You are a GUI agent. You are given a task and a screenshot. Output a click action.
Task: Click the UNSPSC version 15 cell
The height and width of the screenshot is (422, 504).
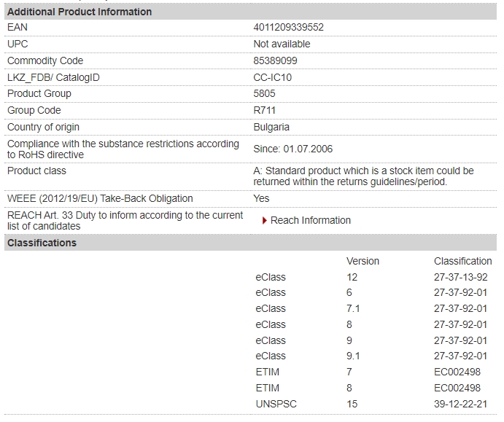352,404
